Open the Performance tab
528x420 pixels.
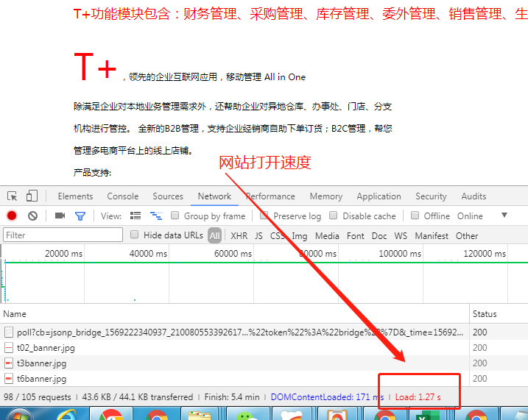[270, 196]
